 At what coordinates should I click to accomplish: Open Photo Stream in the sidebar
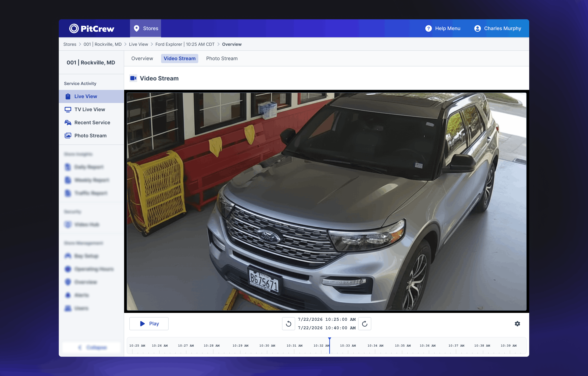point(91,136)
